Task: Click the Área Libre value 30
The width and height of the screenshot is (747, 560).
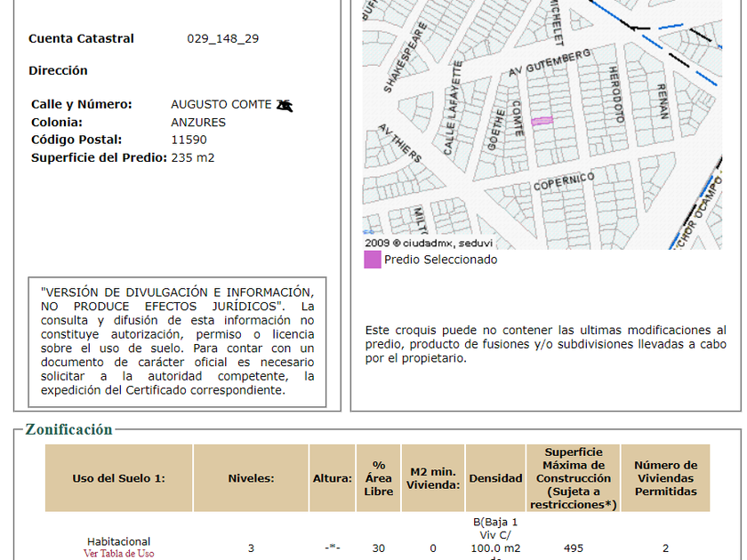Action: coord(379,548)
